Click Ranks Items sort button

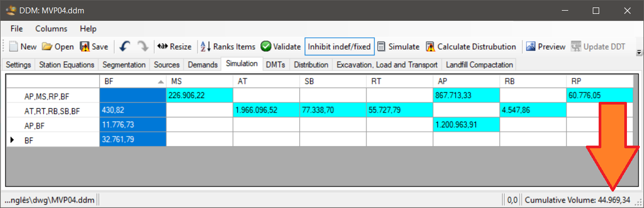(228, 46)
